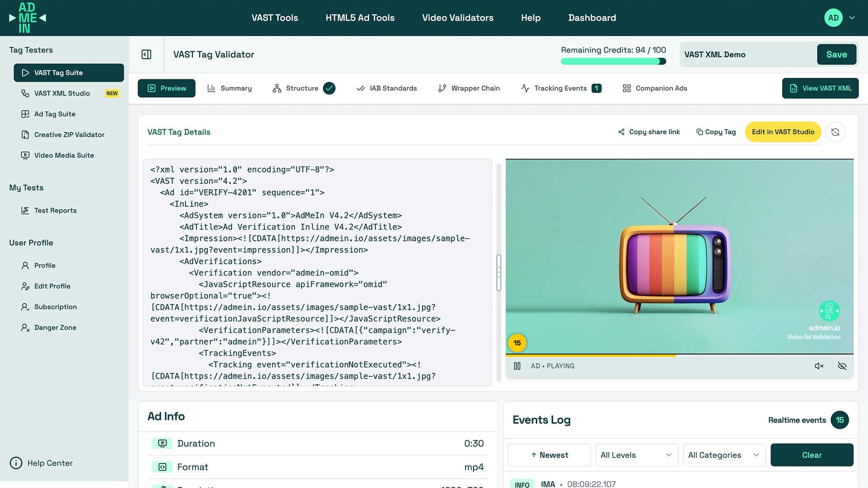Open the Companion Ads panel
This screenshot has height=488, width=868.
pyautogui.click(x=654, y=88)
